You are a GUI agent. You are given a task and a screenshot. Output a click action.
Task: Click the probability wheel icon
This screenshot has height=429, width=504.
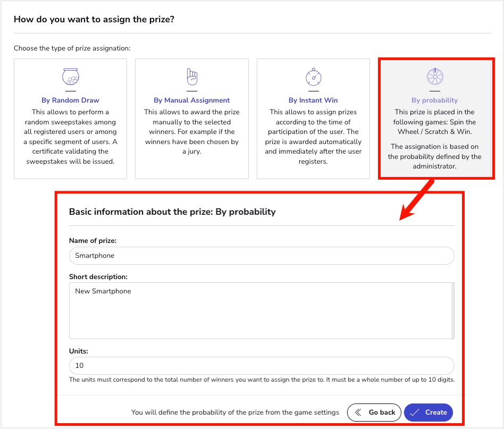click(x=435, y=77)
